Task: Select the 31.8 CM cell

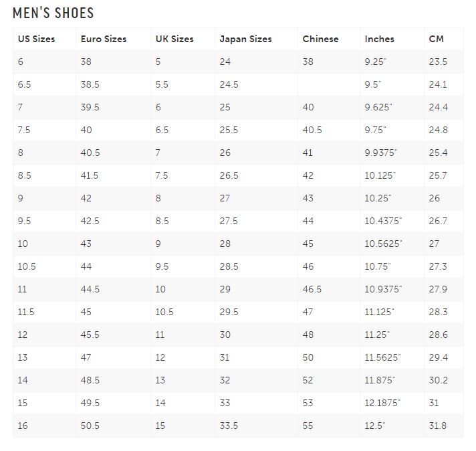Action: click(x=438, y=426)
